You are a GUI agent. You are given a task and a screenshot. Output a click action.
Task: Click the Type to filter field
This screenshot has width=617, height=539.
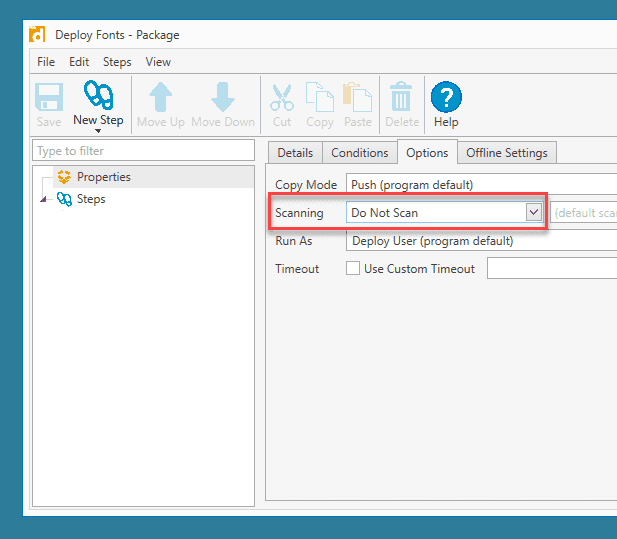[143, 151]
